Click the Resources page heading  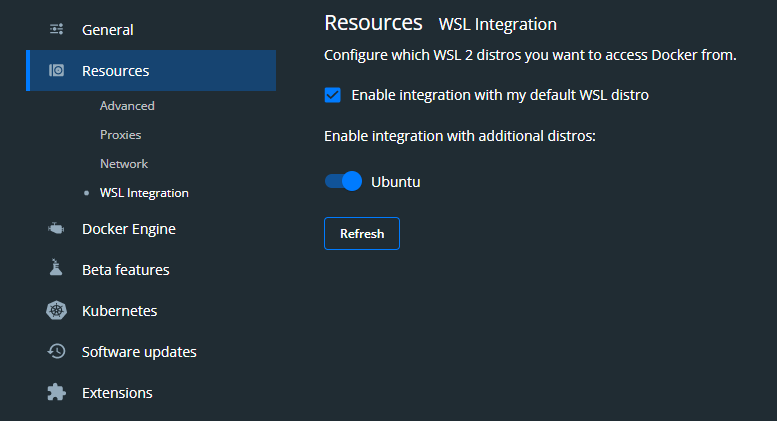373,23
